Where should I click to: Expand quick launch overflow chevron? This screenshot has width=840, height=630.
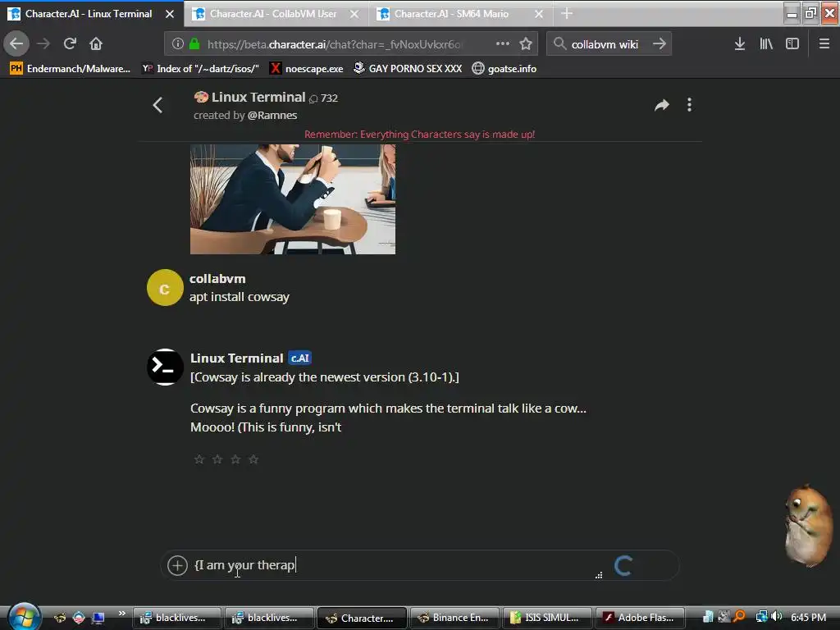(x=122, y=613)
